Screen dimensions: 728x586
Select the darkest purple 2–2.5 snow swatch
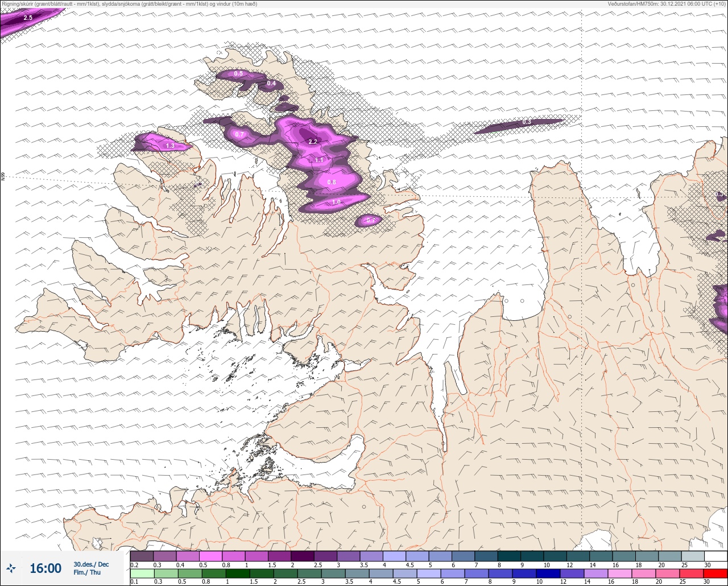(302, 556)
